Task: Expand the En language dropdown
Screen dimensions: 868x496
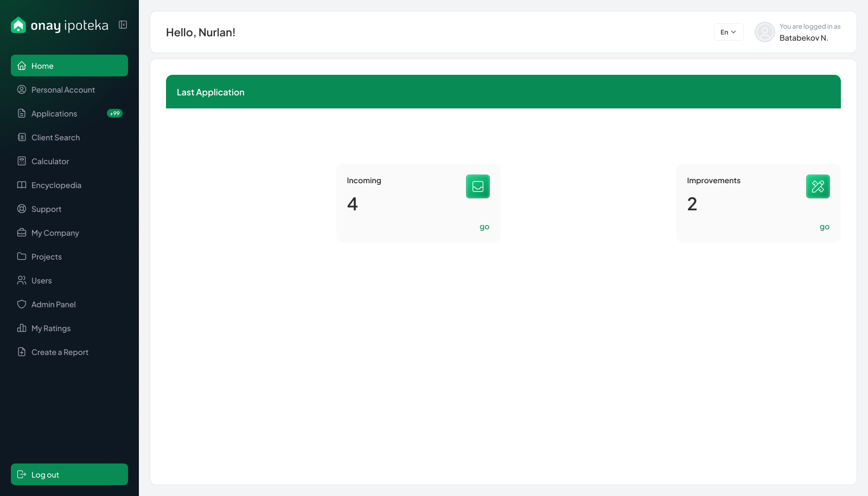Action: point(728,32)
